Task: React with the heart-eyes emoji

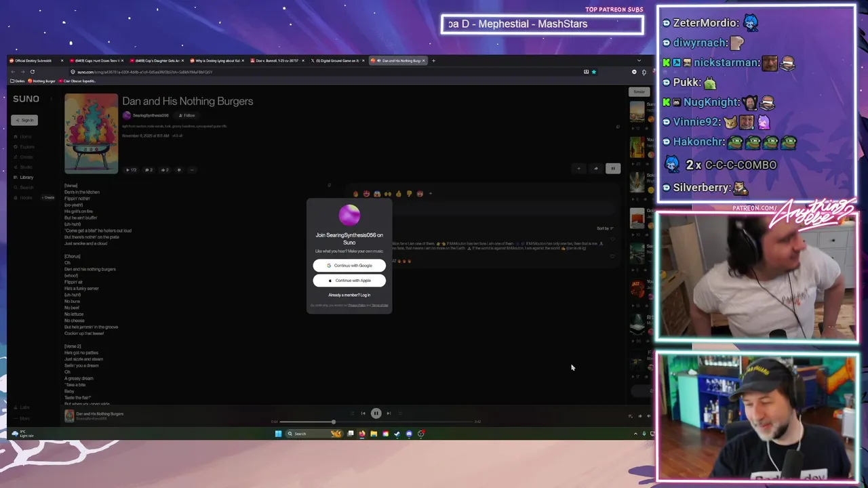Action: tap(366, 194)
